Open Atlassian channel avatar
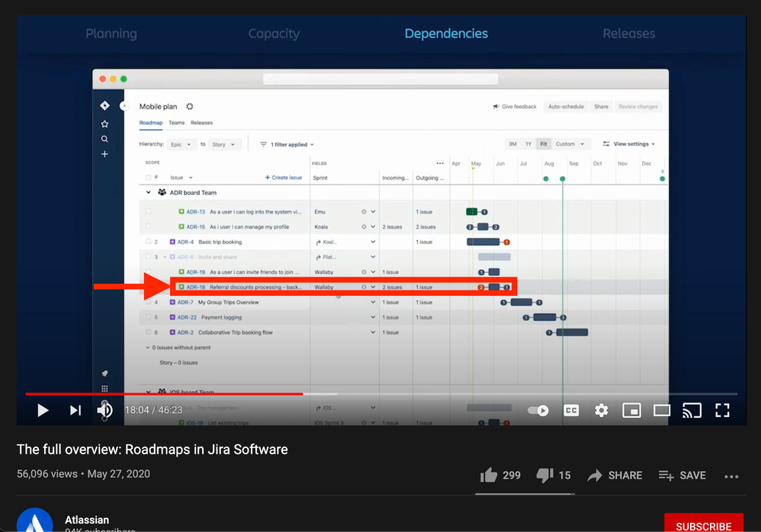Viewport: 761px width, 532px height. tap(34, 521)
